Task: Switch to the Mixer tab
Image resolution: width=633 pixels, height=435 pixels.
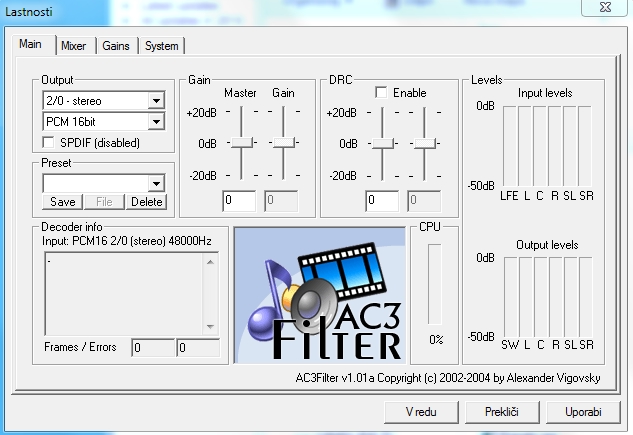Action: click(x=75, y=46)
